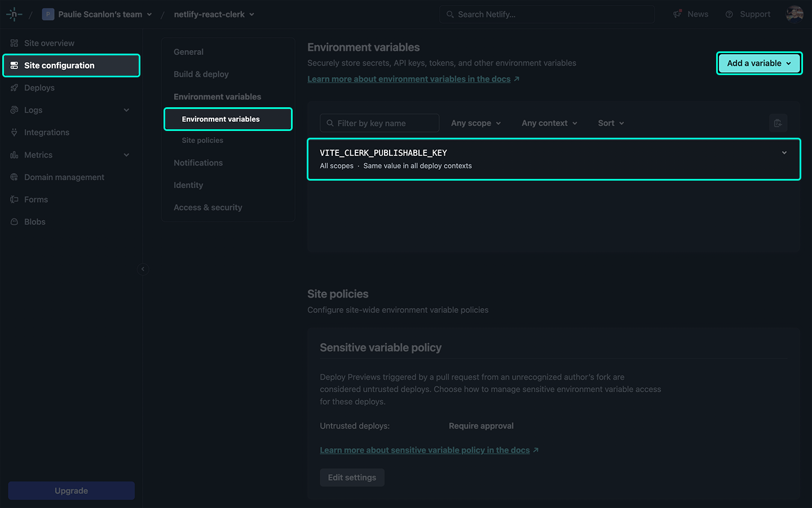Click 'Require approval' value text
Image resolution: width=812 pixels, height=508 pixels.
(x=481, y=426)
